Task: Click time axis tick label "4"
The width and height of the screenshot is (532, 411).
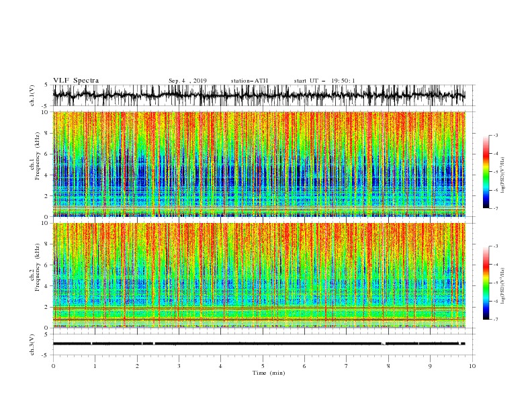Action: pyautogui.click(x=220, y=366)
